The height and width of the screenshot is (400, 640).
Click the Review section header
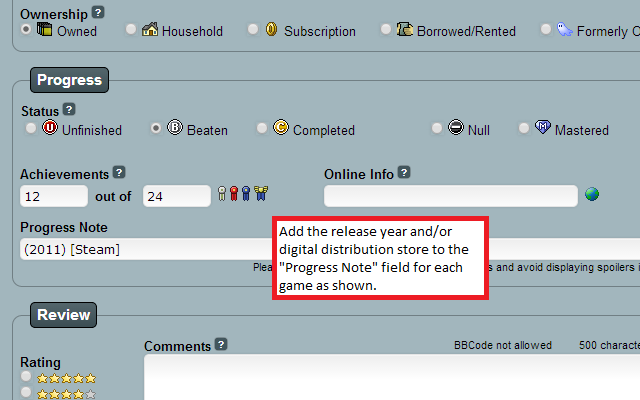64,315
